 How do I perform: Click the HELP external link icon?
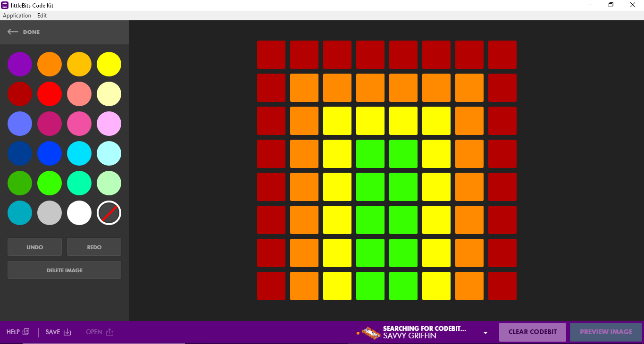click(26, 332)
